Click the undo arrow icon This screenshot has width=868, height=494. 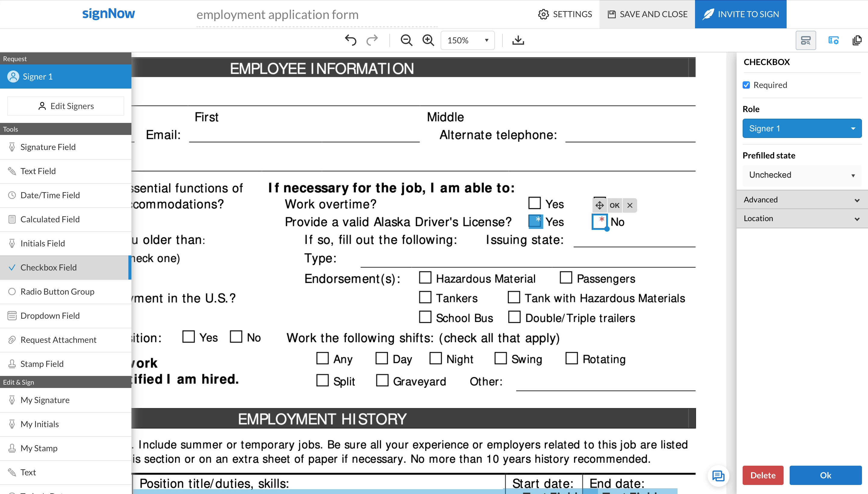pyautogui.click(x=351, y=40)
